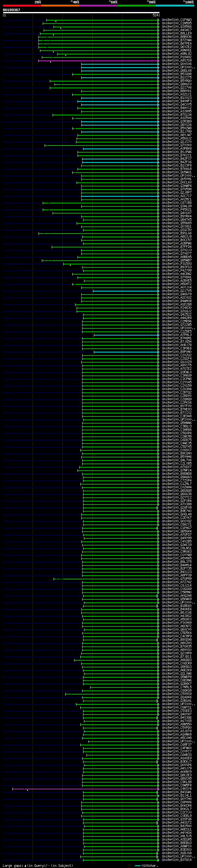Open hit UniRef100_Q39566
This screenshot has width=197, height=868.
point(177,26)
